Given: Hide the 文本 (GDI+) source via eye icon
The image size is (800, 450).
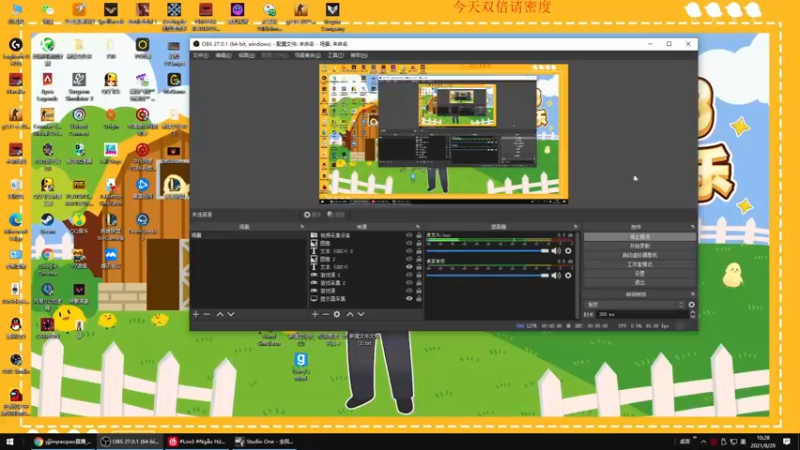Looking at the screenshot, I should click(409, 267).
